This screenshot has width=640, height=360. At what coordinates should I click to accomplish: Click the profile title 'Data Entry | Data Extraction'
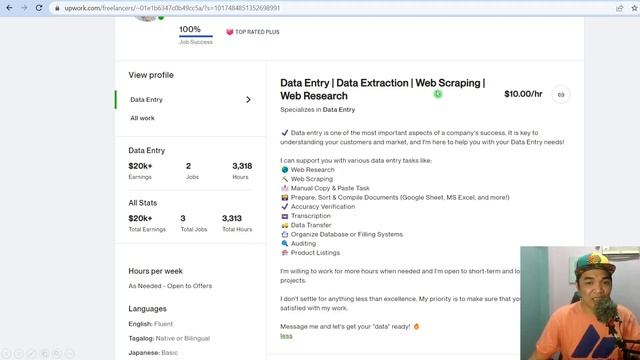[382, 89]
